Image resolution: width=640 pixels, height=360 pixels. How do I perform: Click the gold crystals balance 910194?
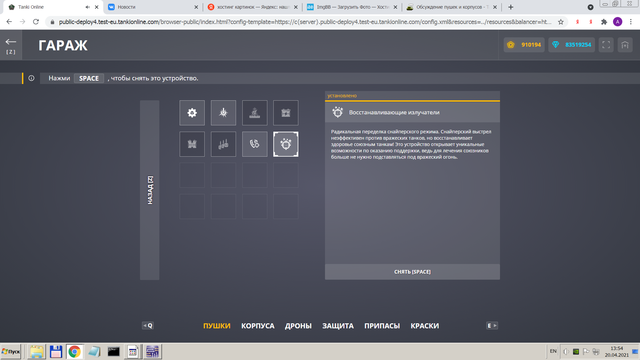(524, 45)
